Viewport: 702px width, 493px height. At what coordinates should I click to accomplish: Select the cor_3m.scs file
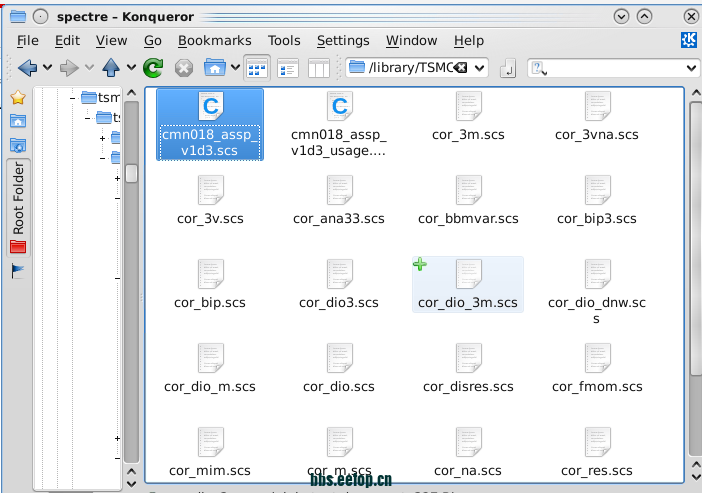tap(468, 116)
